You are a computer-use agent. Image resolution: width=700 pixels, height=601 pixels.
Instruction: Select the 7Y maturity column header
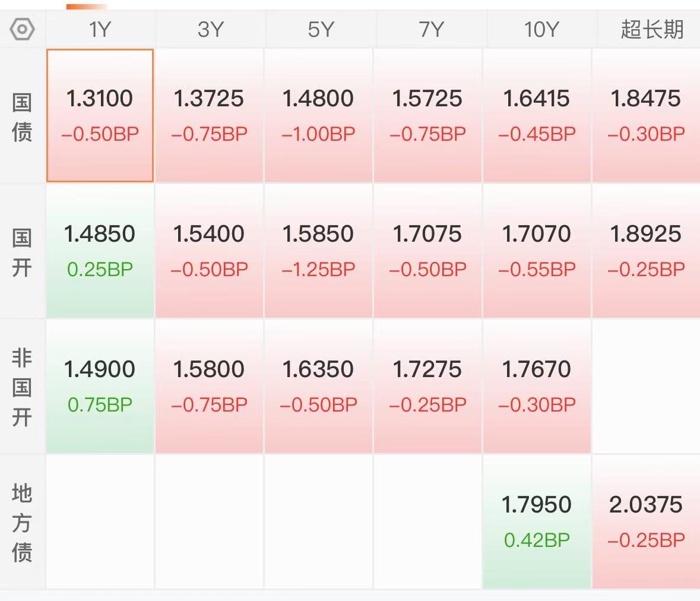(x=431, y=30)
